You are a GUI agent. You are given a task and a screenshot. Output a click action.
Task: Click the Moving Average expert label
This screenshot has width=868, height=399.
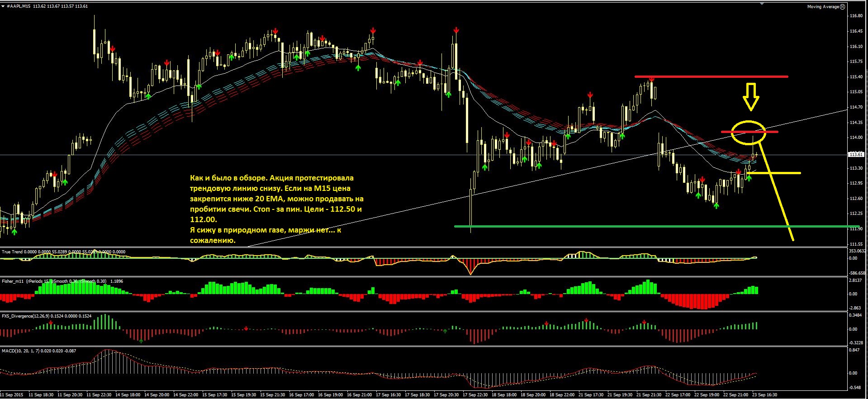point(823,7)
